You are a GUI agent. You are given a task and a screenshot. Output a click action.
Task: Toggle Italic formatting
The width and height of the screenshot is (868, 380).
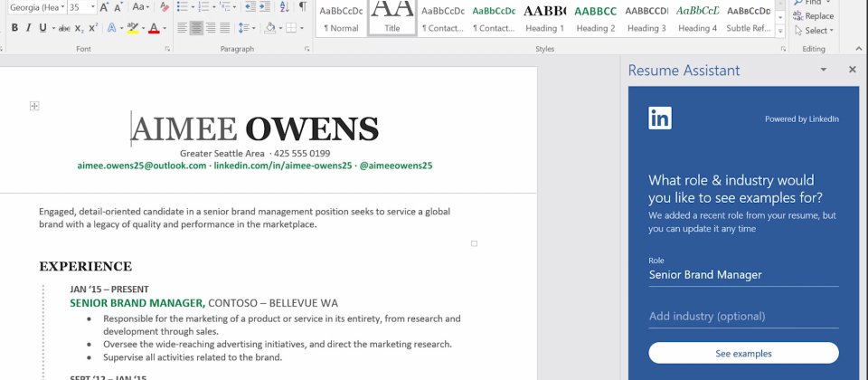pos(28,28)
